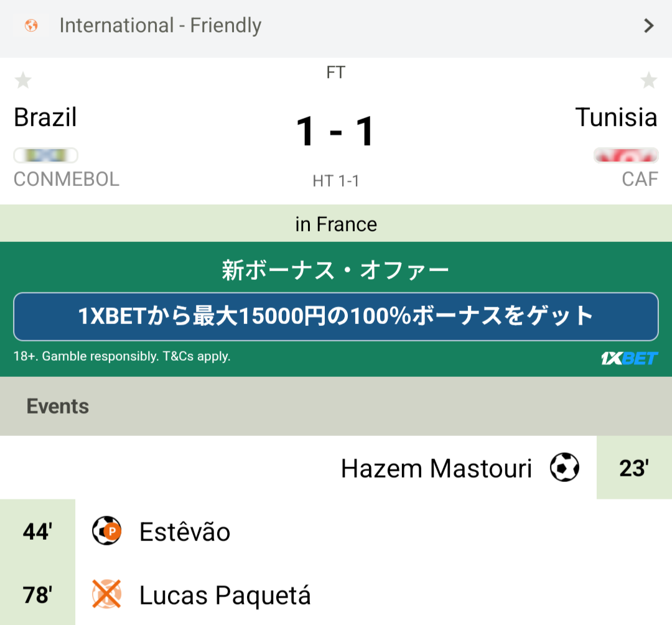Viewport: 672px width, 625px height.
Task: Click the Brazil flag image
Action: pos(45,155)
